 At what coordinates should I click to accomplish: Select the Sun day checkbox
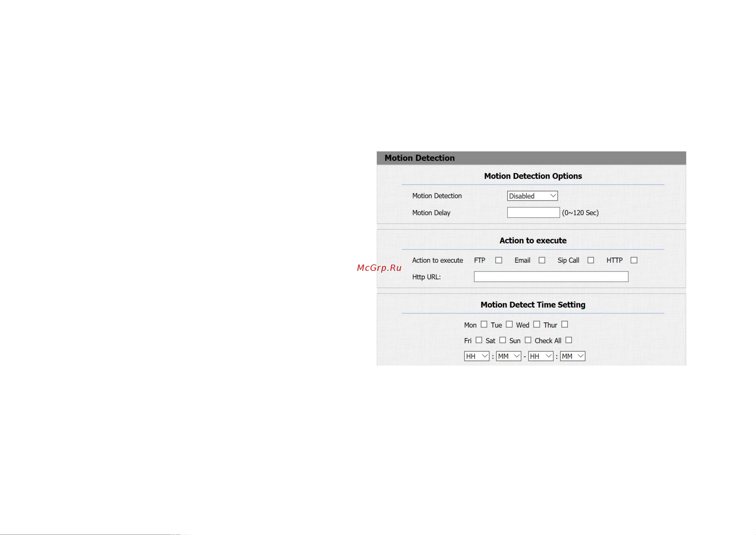pyautogui.click(x=528, y=340)
